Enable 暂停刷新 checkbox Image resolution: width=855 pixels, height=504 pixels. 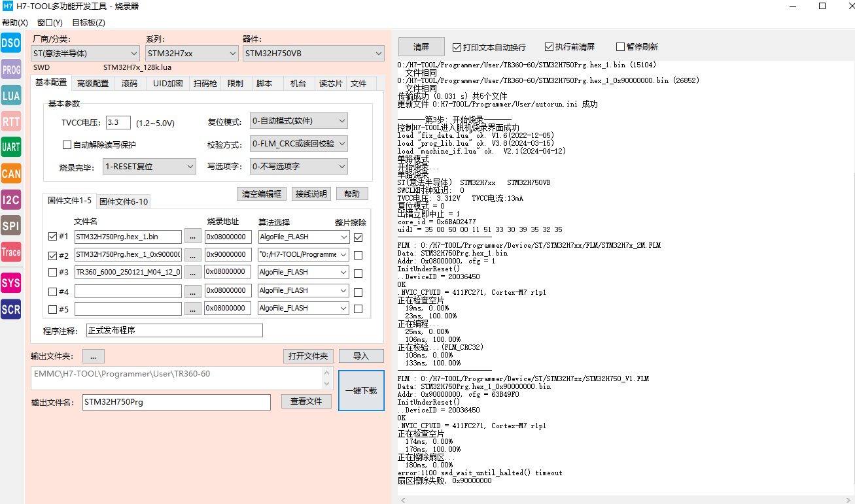pyautogui.click(x=620, y=47)
